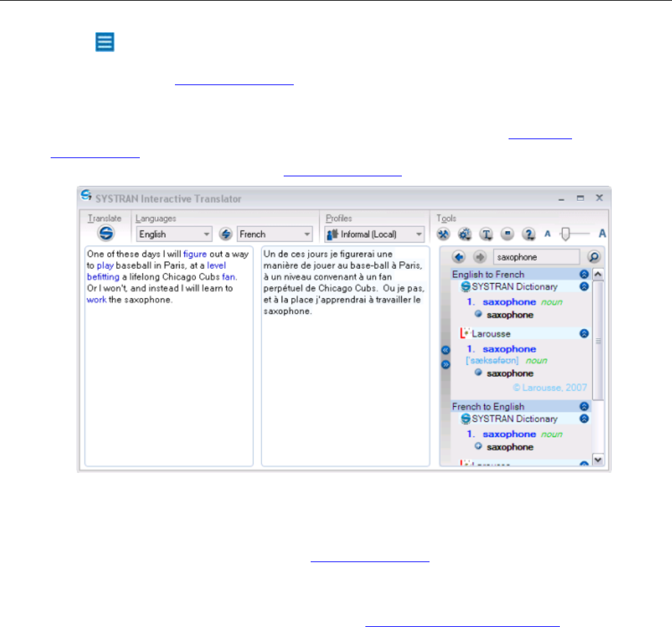The height and width of the screenshot is (627, 672).
Task: Open the English source language dropdown
Action: [x=174, y=234]
